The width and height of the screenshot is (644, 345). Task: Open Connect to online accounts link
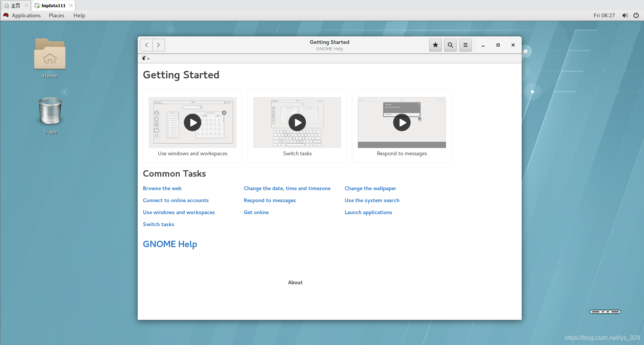point(176,200)
